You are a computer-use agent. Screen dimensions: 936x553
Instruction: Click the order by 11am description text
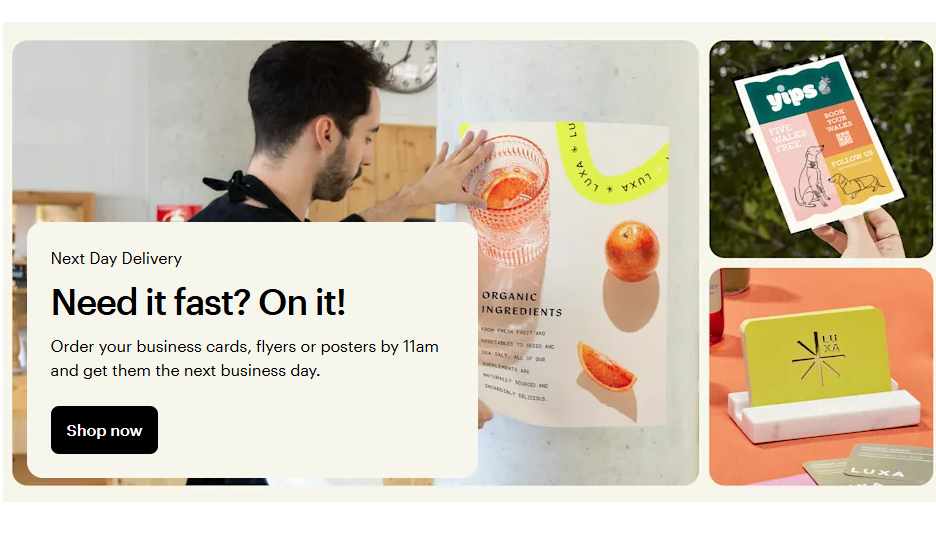245,358
